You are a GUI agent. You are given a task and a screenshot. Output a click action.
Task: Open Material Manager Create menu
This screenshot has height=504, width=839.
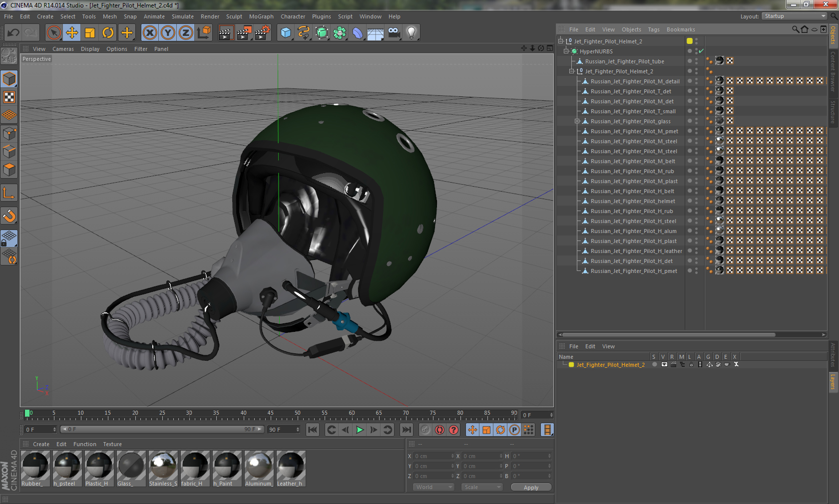41,444
